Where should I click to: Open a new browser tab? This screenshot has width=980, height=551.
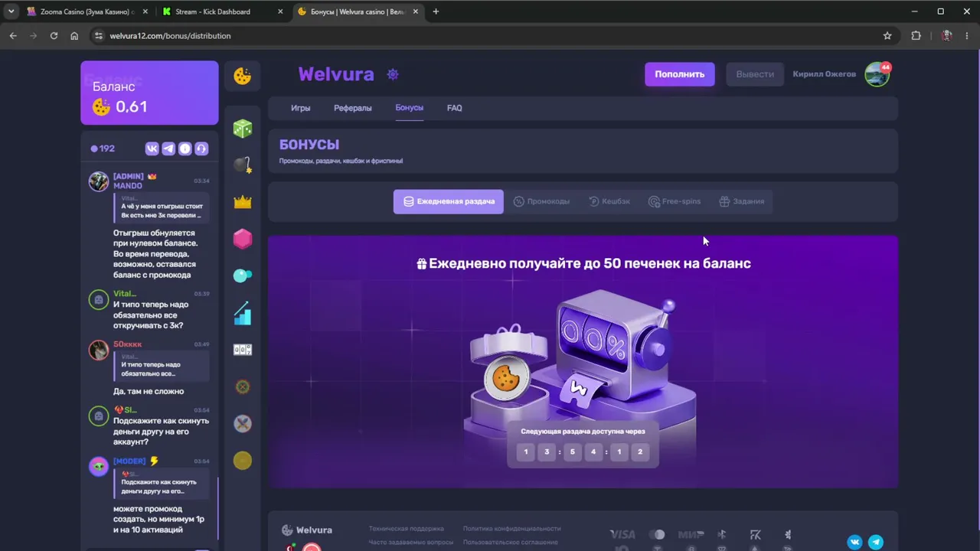[x=436, y=11]
